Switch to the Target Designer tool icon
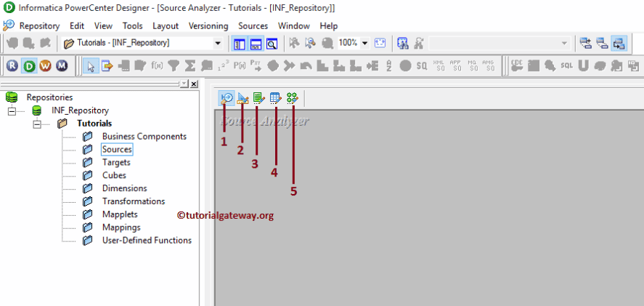This screenshot has height=306, width=644. coord(242,98)
